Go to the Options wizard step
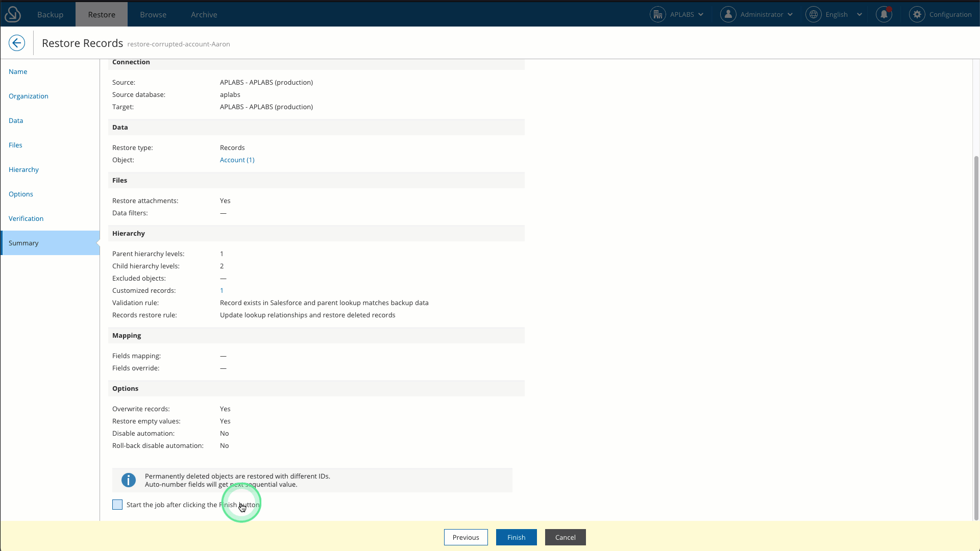The image size is (980, 551). (50, 194)
